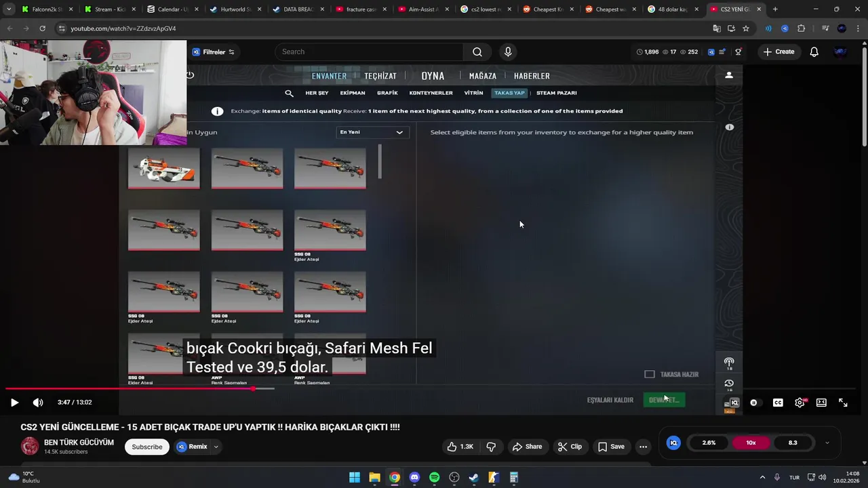Click the blue vidIQ logo in header stats
This screenshot has width=868, height=488.
pyautogui.click(x=711, y=52)
